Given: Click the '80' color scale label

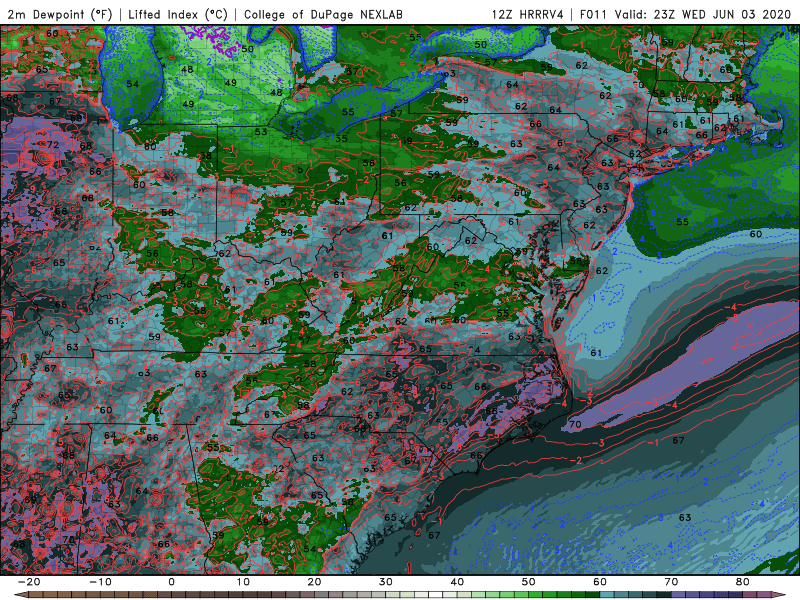Looking at the screenshot, I should pyautogui.click(x=743, y=582).
